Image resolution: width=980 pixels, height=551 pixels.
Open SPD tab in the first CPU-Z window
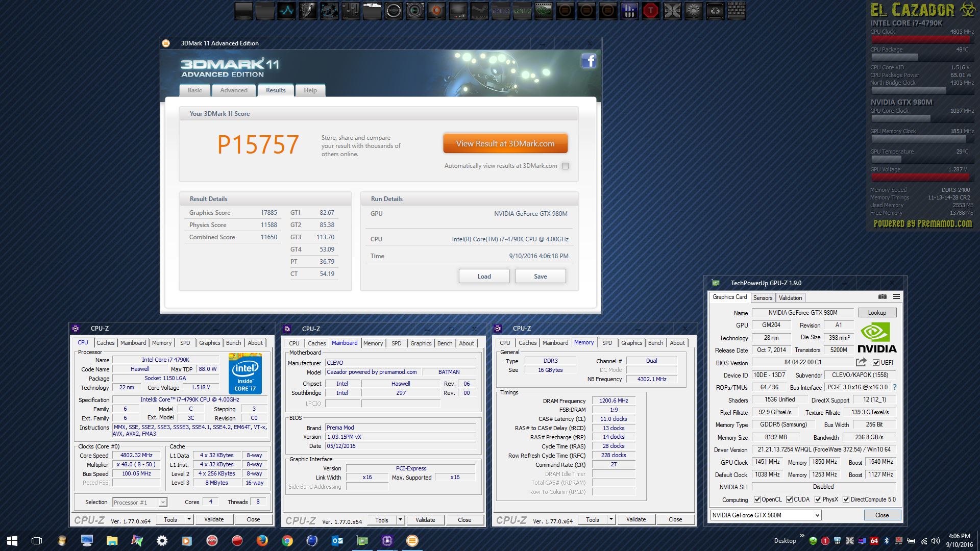point(185,343)
